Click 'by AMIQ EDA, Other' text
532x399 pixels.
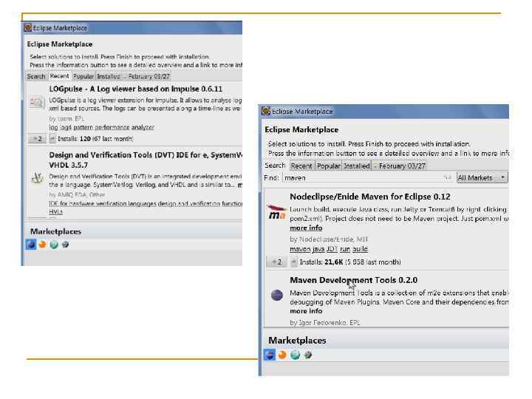77,195
